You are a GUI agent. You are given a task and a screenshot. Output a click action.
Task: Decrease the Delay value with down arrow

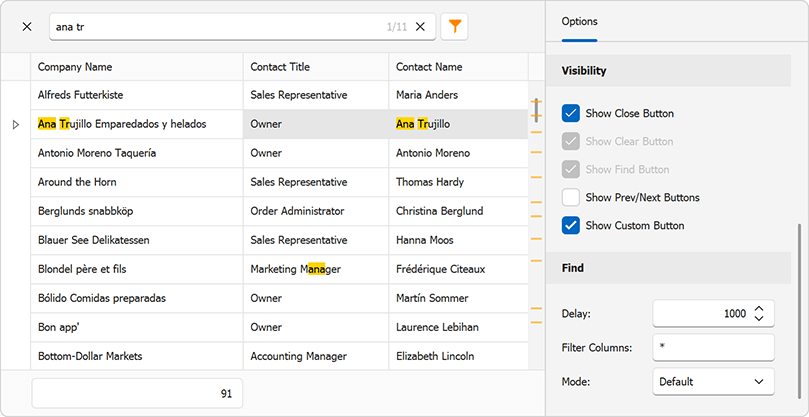point(759,319)
